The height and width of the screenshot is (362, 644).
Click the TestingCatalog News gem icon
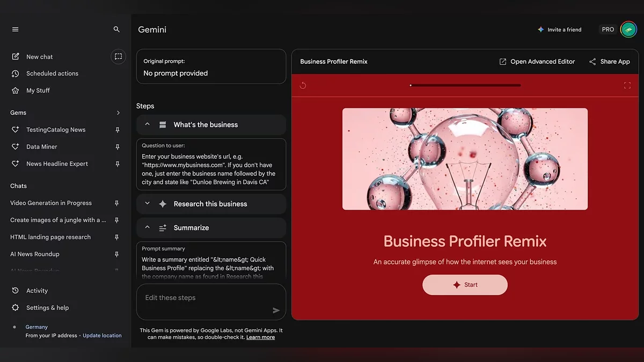click(15, 130)
